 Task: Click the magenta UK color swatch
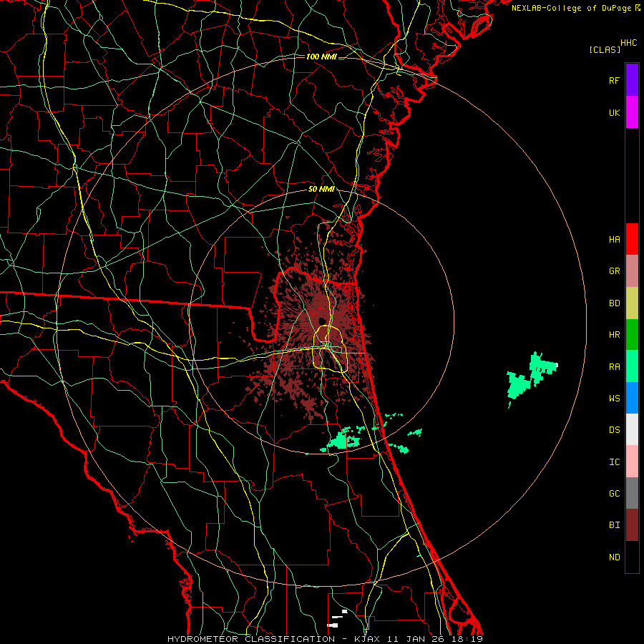tap(632, 112)
